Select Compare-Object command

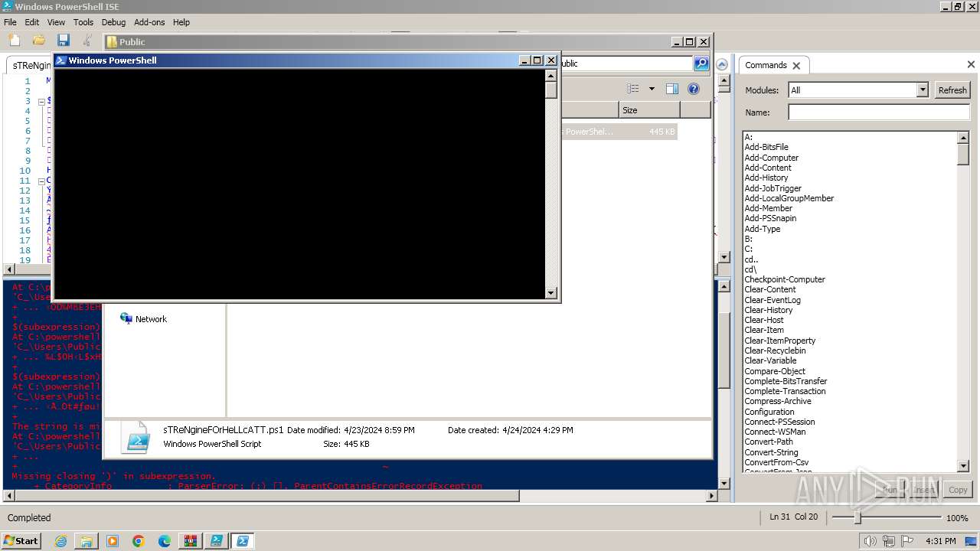pyautogui.click(x=775, y=371)
